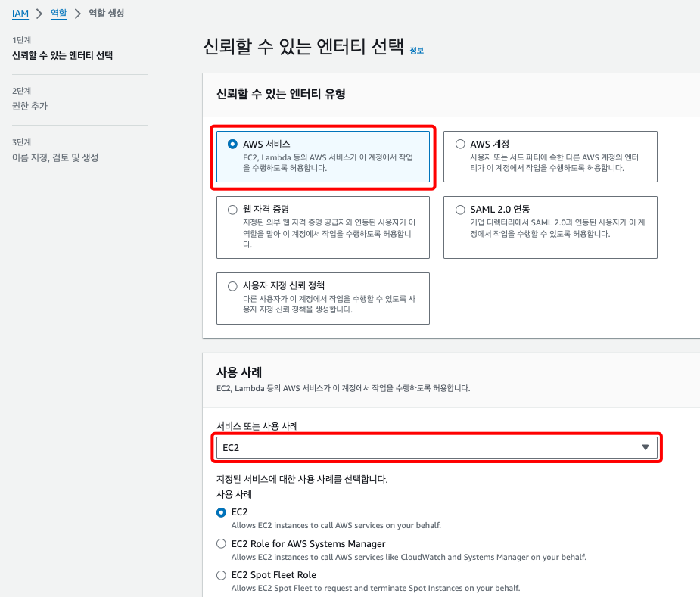Screen dimensions: 700x597
Task: Choose the EC2 Spot Fleet Role option
Action: click(x=221, y=575)
